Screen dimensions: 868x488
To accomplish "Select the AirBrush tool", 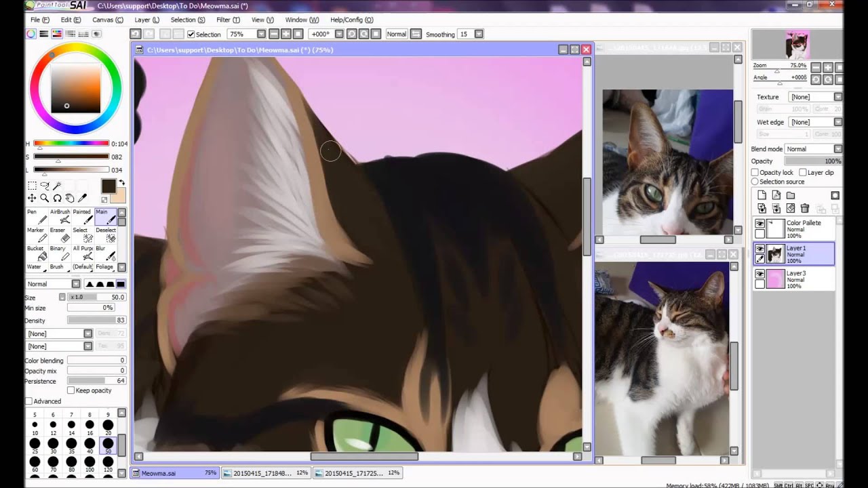I will (60, 216).
